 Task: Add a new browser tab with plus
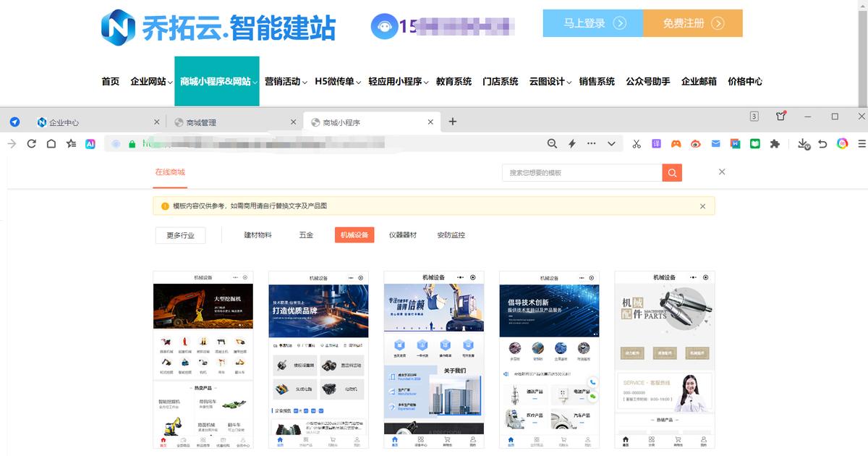[453, 122]
